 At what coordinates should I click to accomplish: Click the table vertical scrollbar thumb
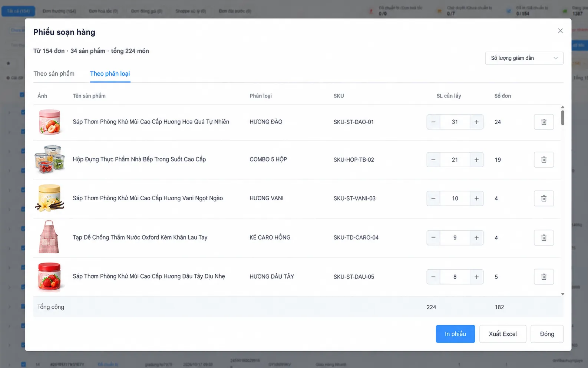point(562,118)
